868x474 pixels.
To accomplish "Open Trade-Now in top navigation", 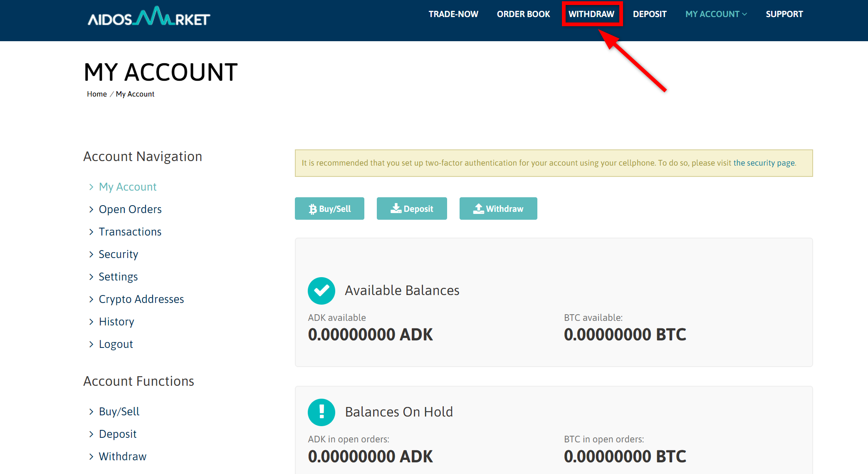I will [453, 14].
